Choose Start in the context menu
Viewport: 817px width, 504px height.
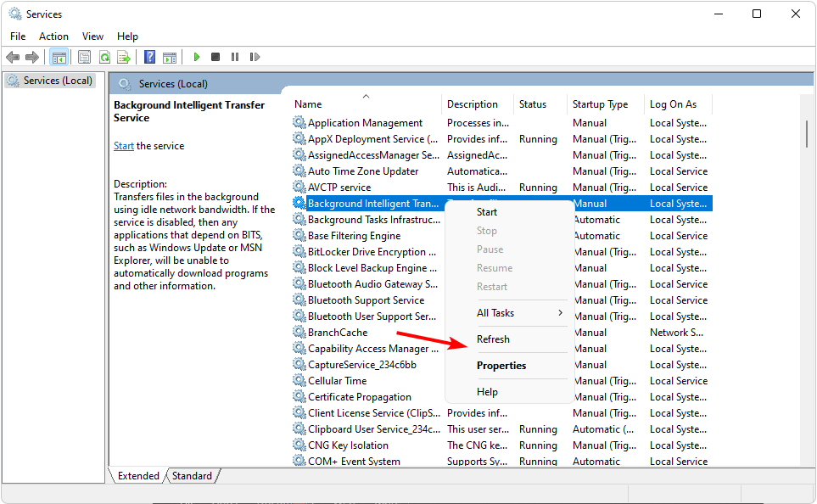click(487, 212)
